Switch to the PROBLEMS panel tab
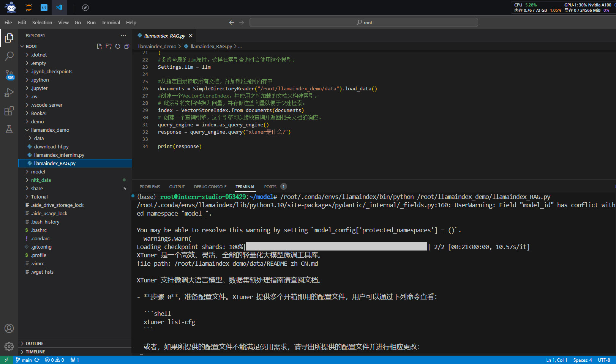The width and height of the screenshot is (616, 364). tap(150, 187)
